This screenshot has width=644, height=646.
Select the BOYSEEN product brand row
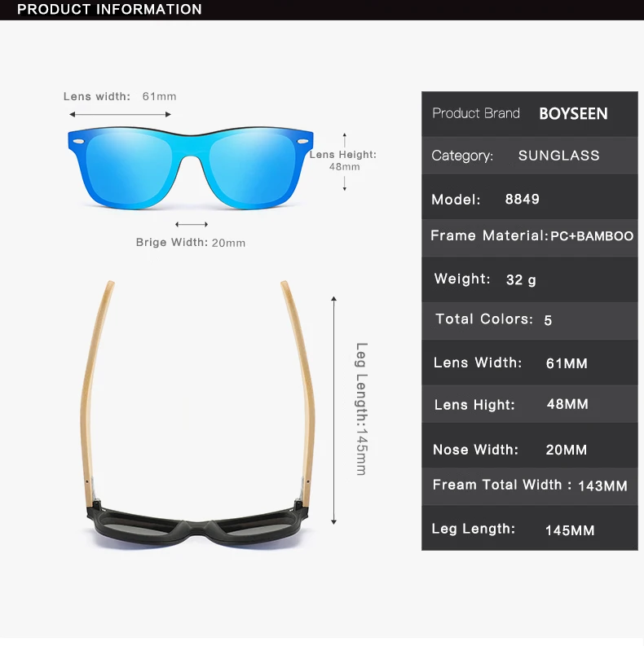pos(530,114)
